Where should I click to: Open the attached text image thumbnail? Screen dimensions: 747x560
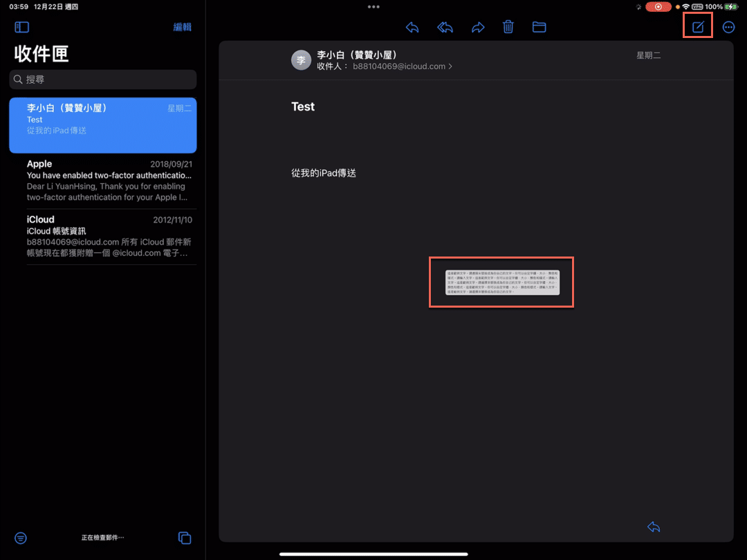click(x=502, y=282)
